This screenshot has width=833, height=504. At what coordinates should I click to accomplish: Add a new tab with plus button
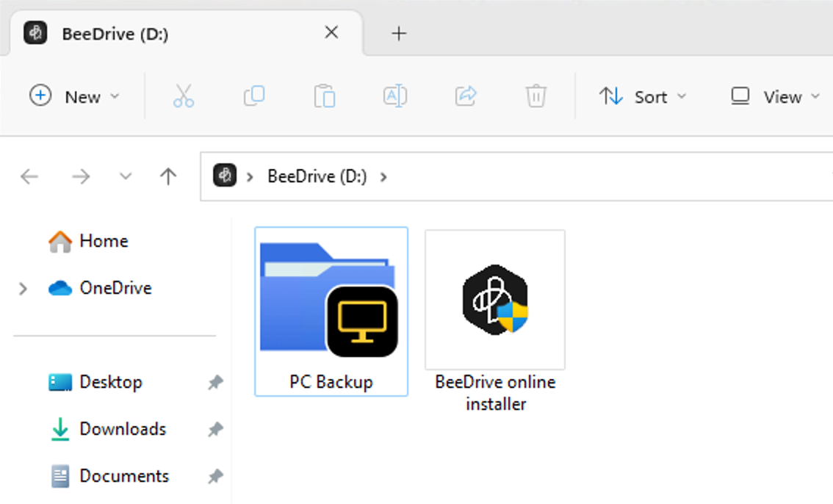tap(399, 34)
